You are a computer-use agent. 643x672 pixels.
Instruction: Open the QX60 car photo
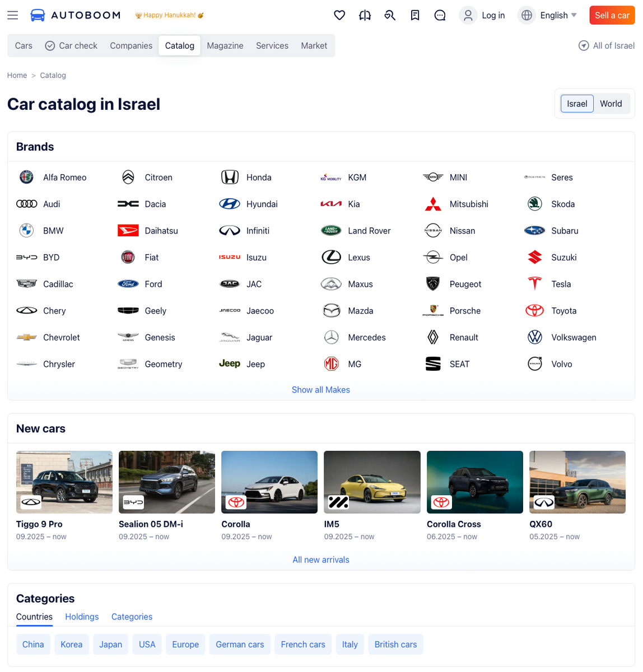click(x=577, y=482)
